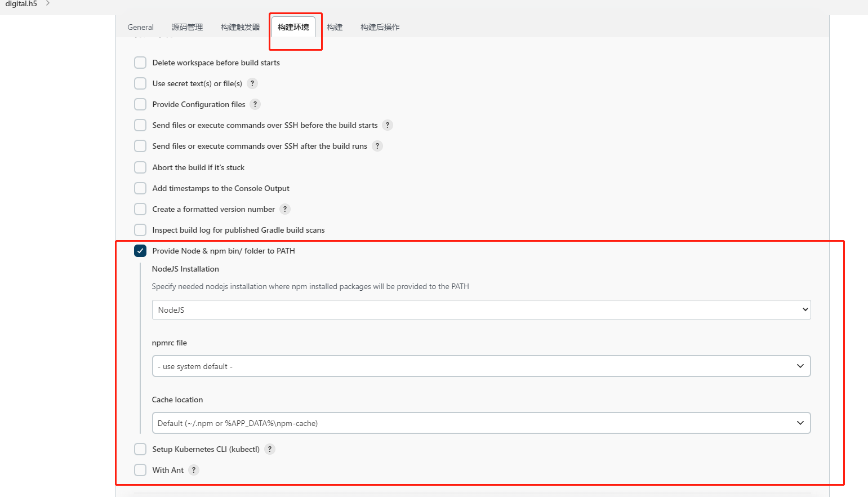
Task: Open the 源码管理 tab
Action: tap(187, 27)
